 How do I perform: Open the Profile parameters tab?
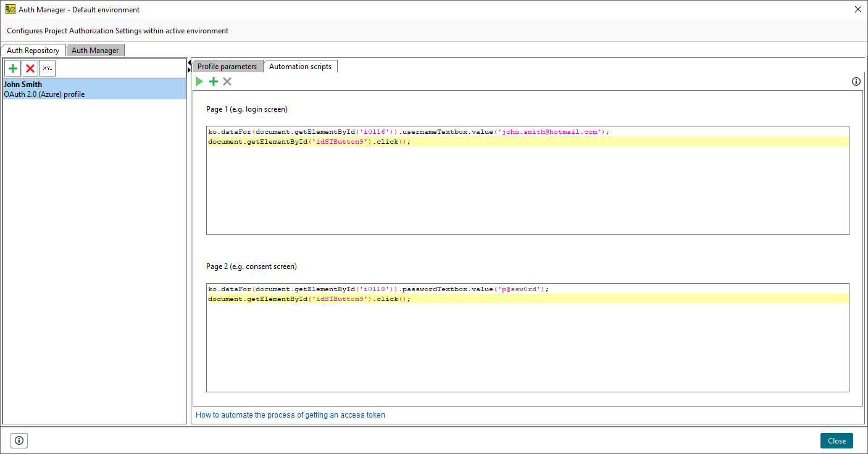point(227,66)
